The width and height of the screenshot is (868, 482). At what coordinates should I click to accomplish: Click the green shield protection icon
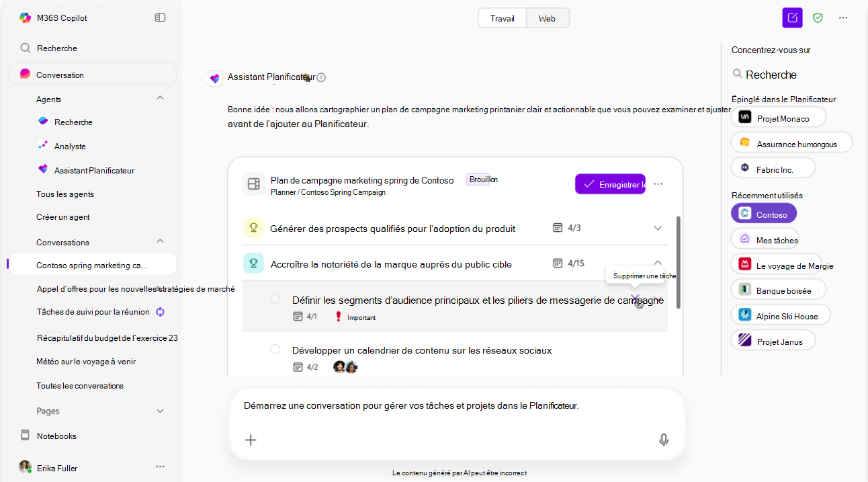[x=818, y=18]
